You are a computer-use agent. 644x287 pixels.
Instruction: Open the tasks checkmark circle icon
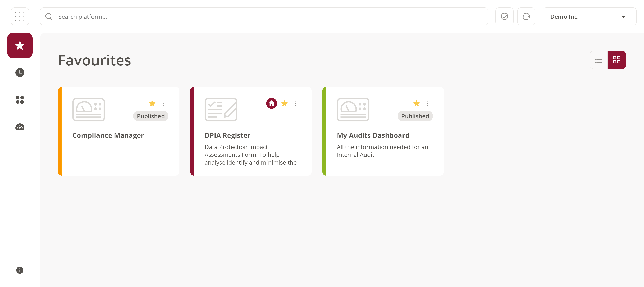(504, 16)
